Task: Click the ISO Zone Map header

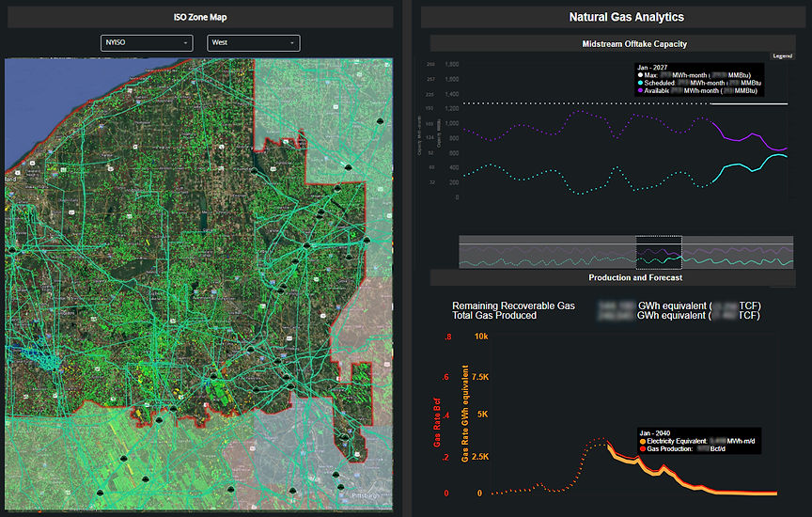Action: (200, 17)
